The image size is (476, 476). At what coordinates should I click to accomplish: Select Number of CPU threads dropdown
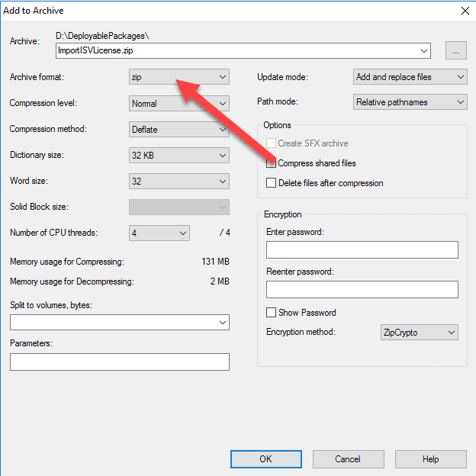coord(159,233)
